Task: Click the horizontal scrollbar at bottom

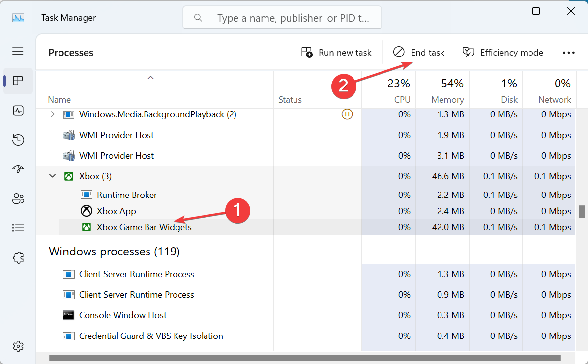Action: click(305, 358)
